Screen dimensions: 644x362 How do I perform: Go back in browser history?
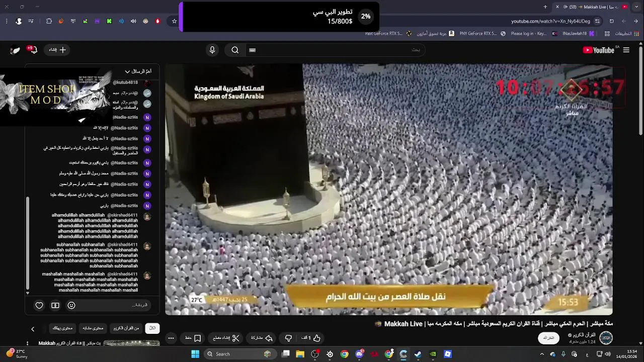[x=636, y=21]
